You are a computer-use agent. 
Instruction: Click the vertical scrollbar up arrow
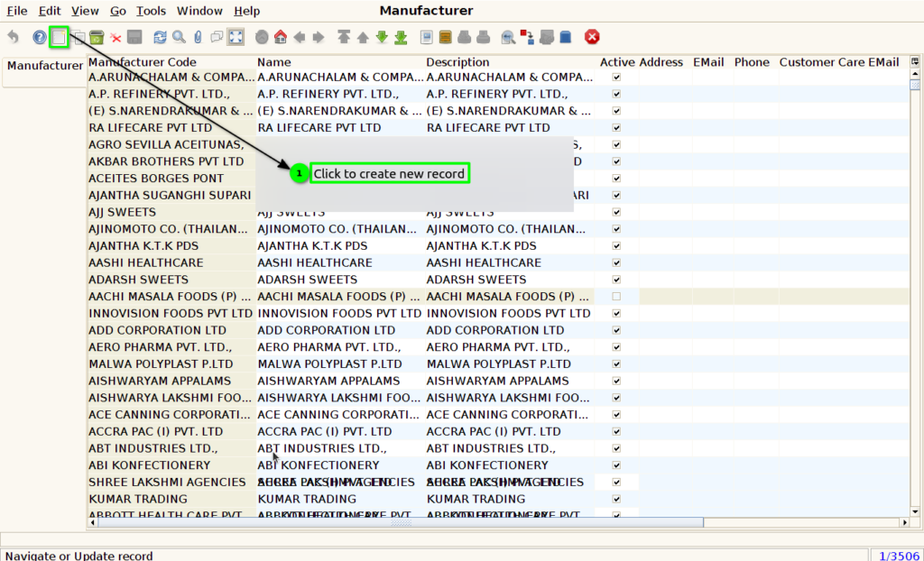[x=915, y=74]
